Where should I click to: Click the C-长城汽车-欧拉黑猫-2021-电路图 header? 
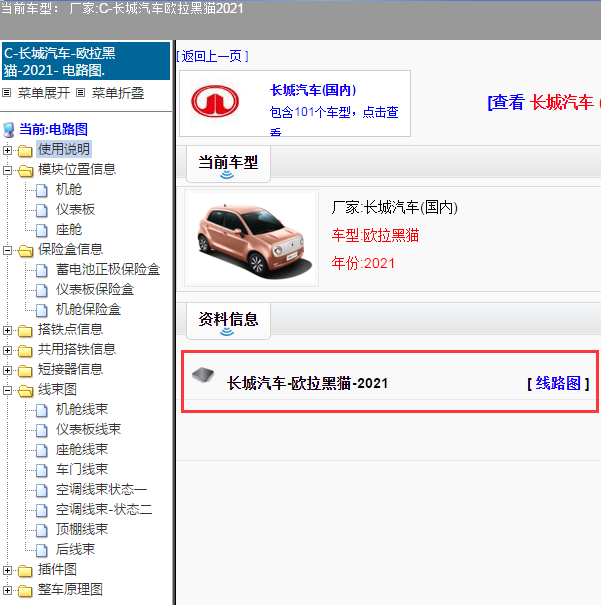(86, 61)
